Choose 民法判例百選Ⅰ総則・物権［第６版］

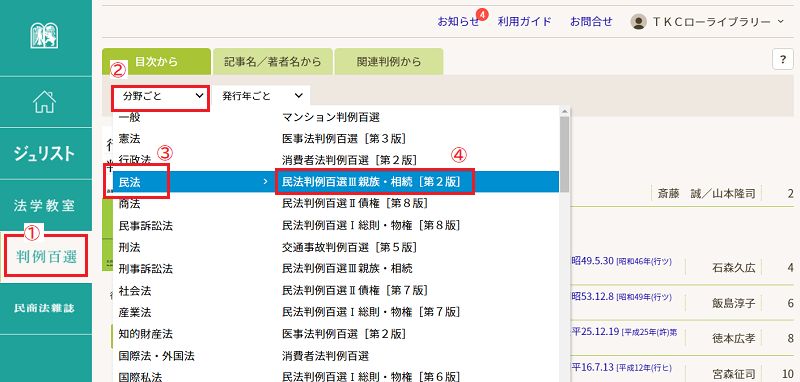tap(371, 377)
